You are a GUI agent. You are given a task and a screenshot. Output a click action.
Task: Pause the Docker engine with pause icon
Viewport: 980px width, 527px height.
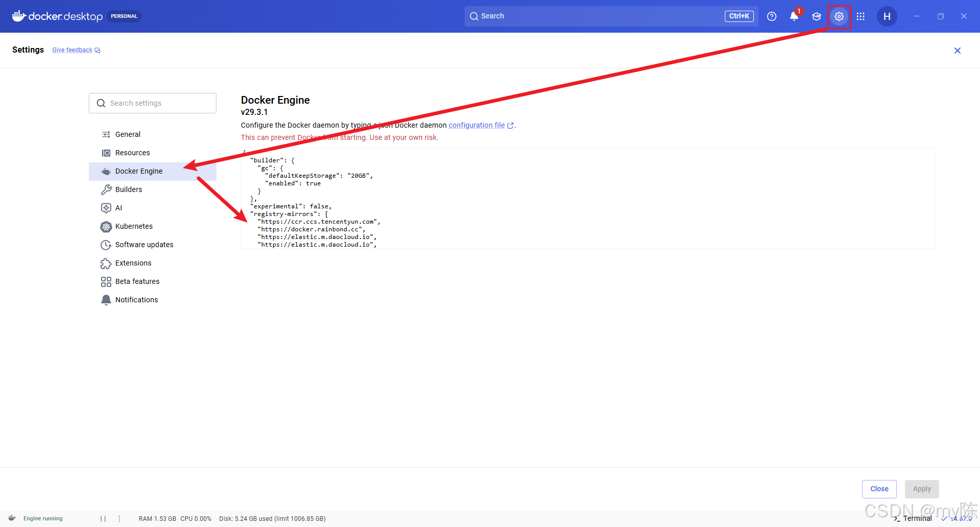[x=103, y=518]
